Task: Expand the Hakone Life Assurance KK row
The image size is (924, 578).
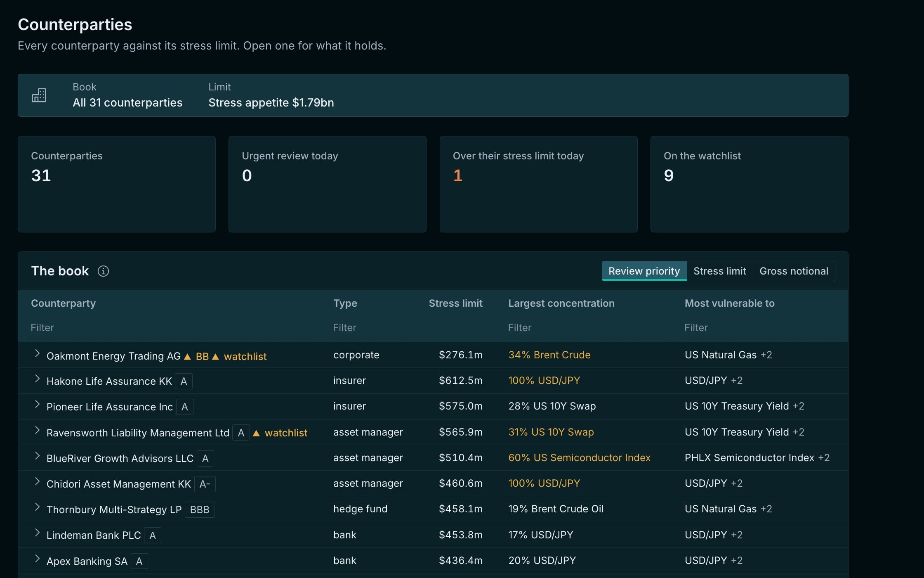Action: 37,379
